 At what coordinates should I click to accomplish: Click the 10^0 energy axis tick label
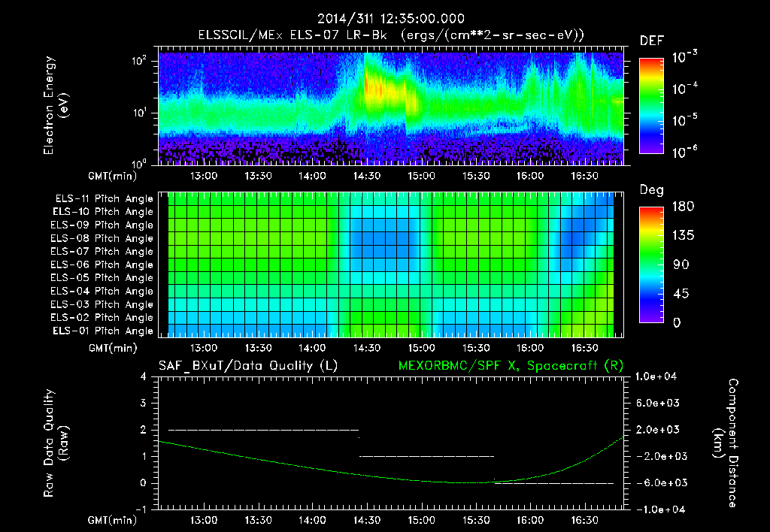[x=139, y=163]
